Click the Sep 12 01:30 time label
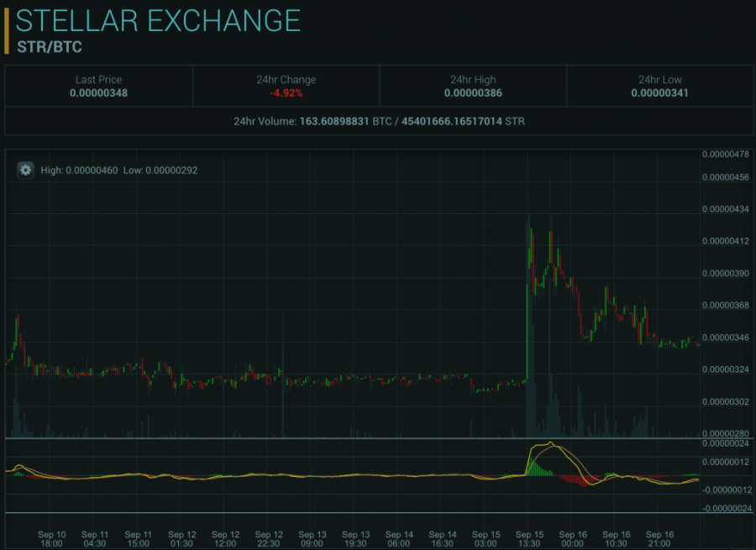Screen dimensions: 756x550 click(181, 539)
